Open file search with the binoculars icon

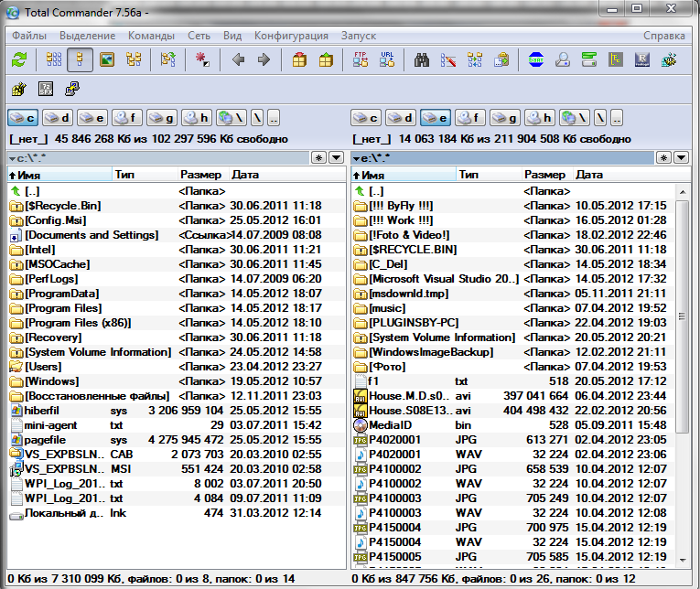[422, 59]
